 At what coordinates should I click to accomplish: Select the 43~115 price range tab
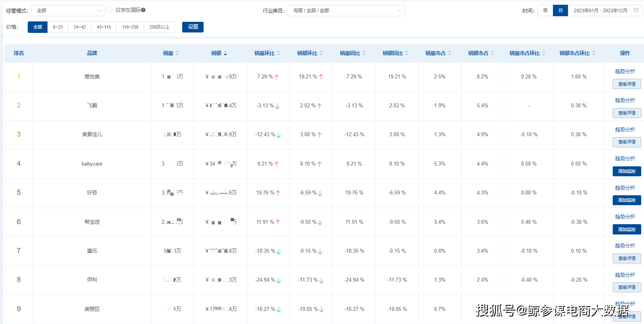[104, 27]
